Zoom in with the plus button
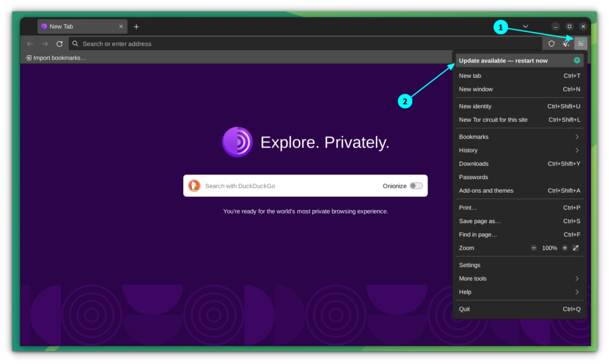Image resolution: width=609 pixels, height=364 pixels. 565,248
